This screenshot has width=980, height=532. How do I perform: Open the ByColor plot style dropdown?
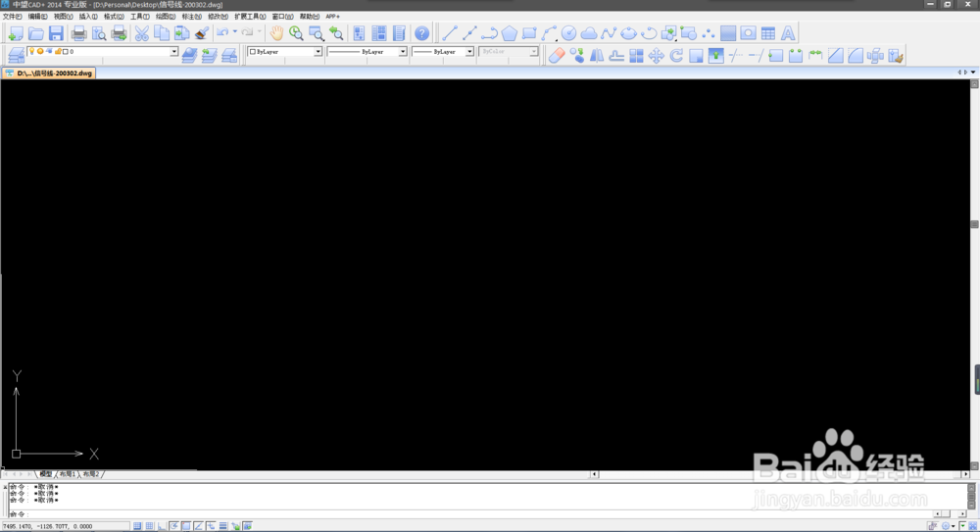pyautogui.click(x=533, y=51)
